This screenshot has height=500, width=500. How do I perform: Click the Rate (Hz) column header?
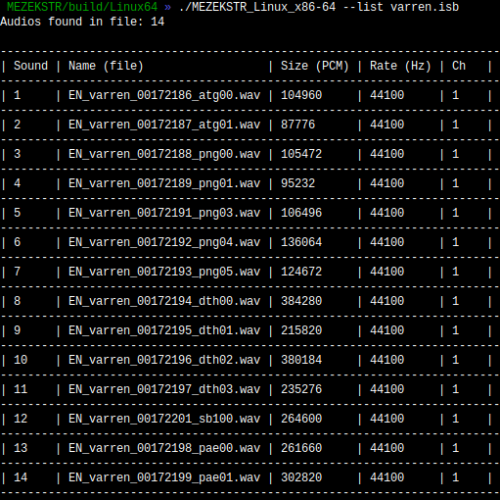(400, 66)
